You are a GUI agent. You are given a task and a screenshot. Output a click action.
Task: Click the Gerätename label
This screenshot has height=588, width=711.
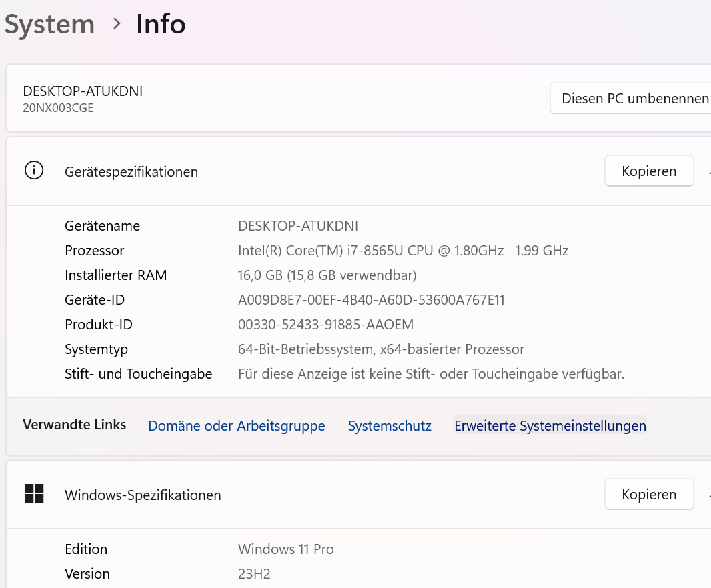click(103, 226)
